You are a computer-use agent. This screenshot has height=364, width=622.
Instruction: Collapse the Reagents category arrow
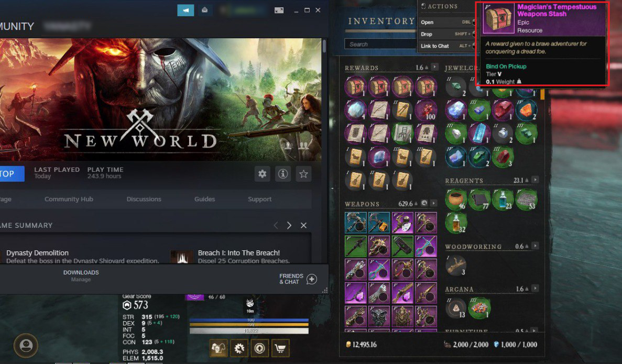(x=535, y=180)
